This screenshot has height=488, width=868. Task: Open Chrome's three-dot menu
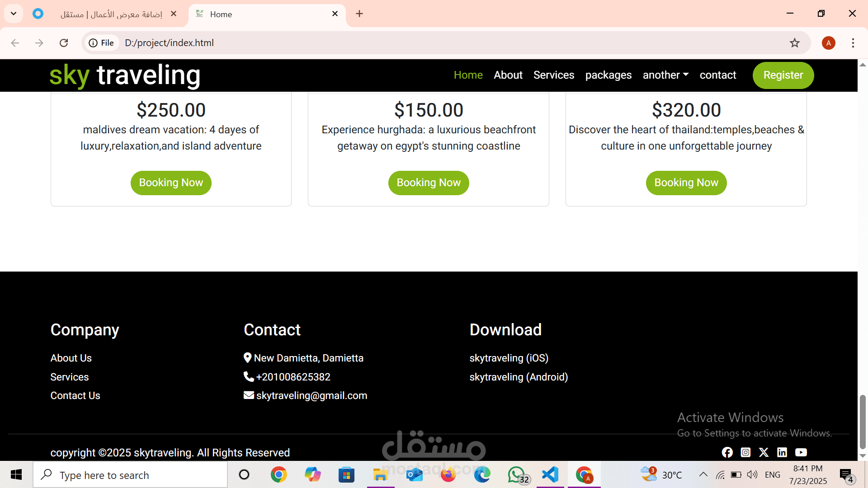[x=853, y=43]
